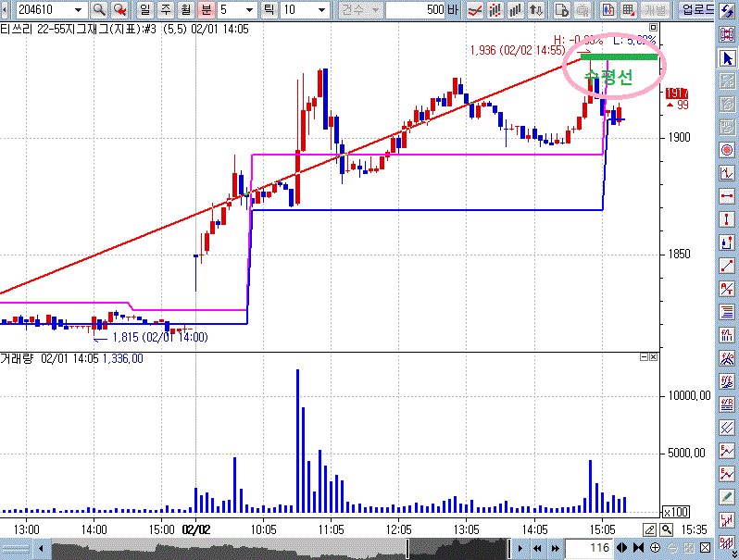Image resolution: width=739 pixels, height=560 pixels.
Task: Toggle the minute (분) period button
Action: click(206, 10)
